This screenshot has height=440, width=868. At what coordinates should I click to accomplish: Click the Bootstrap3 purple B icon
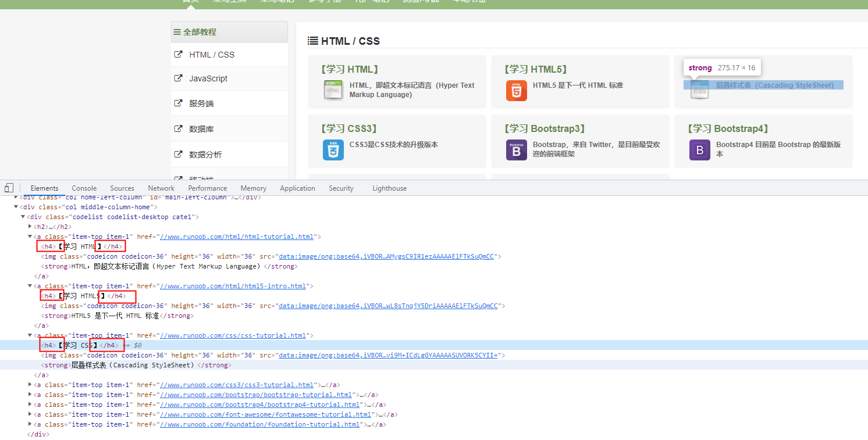517,149
